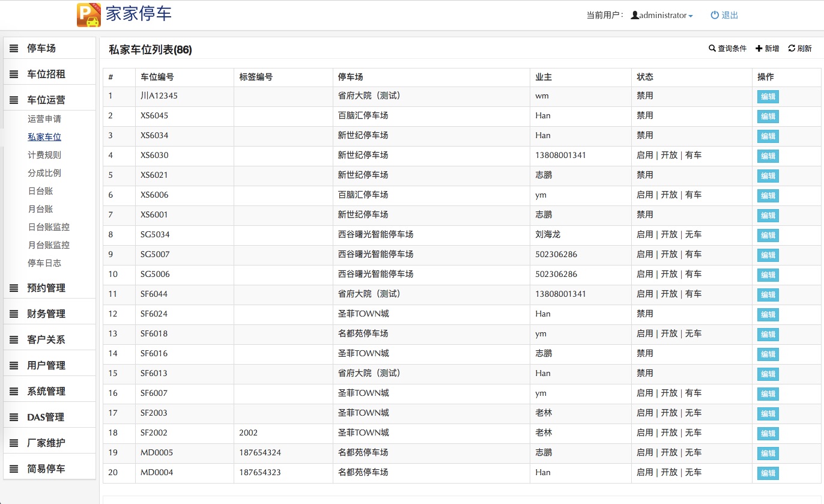Click the plus icon to 新增
This screenshot has width=824, height=504.
759,49
